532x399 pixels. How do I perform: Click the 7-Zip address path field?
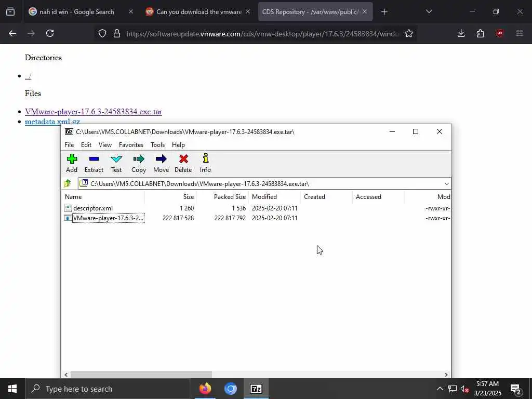(261, 183)
